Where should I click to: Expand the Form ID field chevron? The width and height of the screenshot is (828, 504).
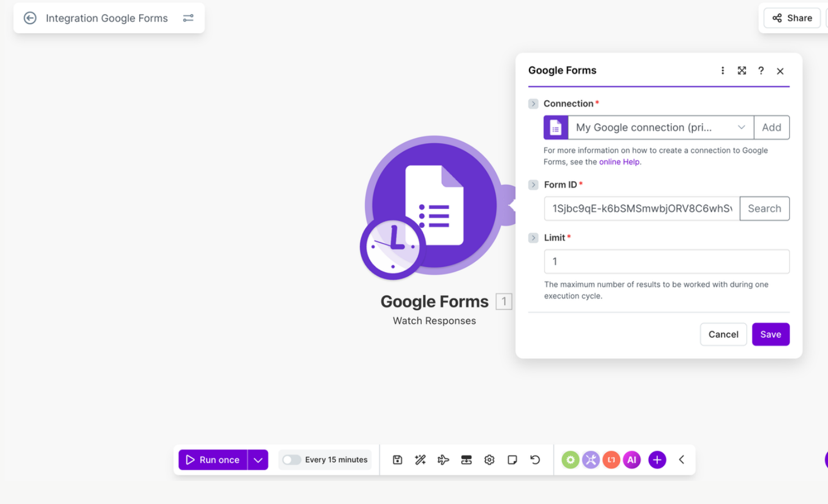click(x=533, y=185)
